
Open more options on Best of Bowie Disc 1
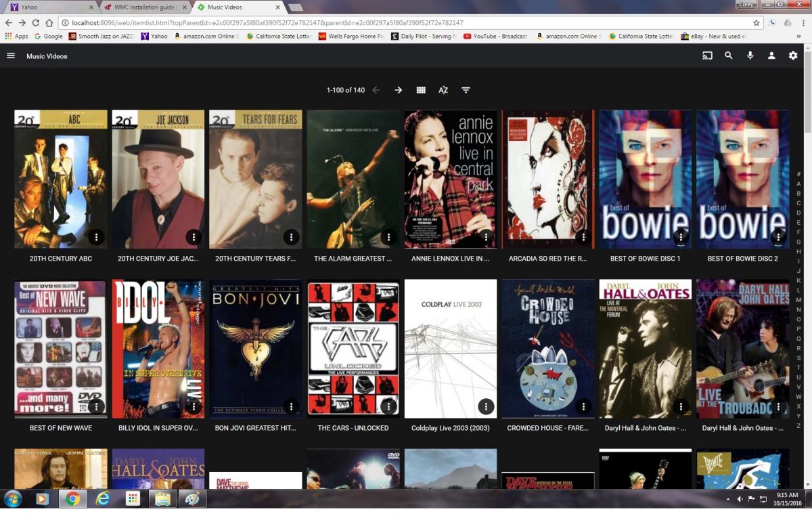pyautogui.click(x=681, y=237)
